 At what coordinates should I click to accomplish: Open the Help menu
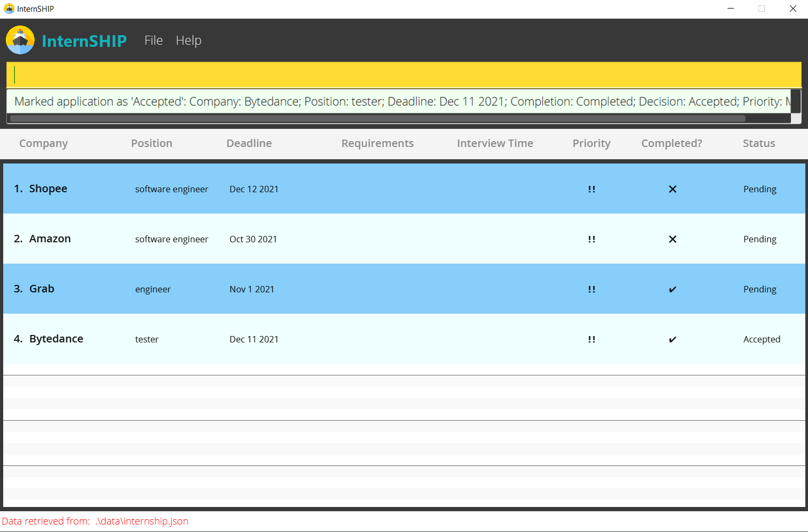pos(189,40)
